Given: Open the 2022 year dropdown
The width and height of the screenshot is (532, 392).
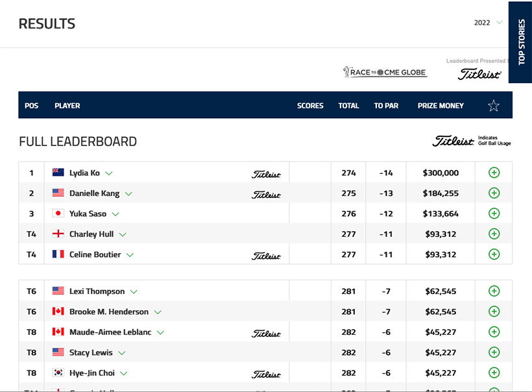Looking at the screenshot, I should 488,23.
